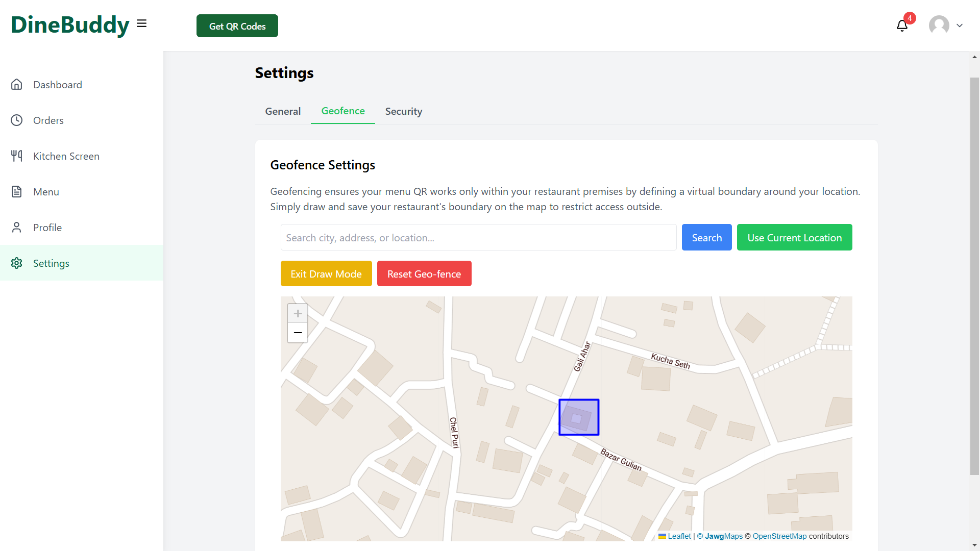Switch to the General tab
The image size is (980, 551).
click(283, 111)
